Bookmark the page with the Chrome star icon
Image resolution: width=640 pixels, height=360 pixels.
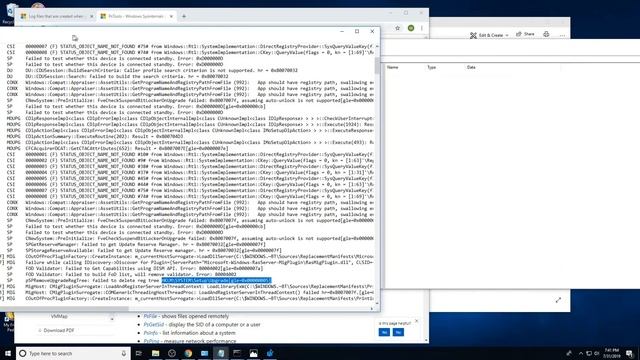pos(398,28)
